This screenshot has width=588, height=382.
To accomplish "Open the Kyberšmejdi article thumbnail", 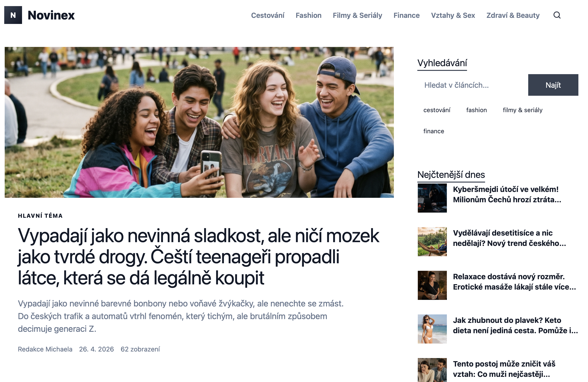I will click(432, 198).
